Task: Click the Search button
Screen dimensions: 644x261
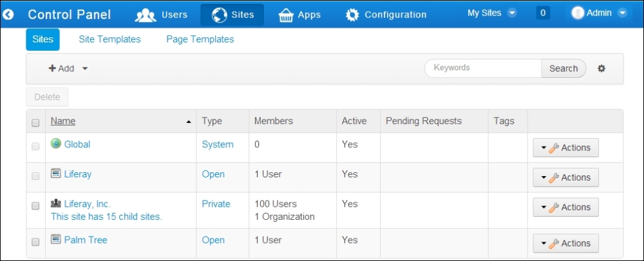Action: coord(563,68)
